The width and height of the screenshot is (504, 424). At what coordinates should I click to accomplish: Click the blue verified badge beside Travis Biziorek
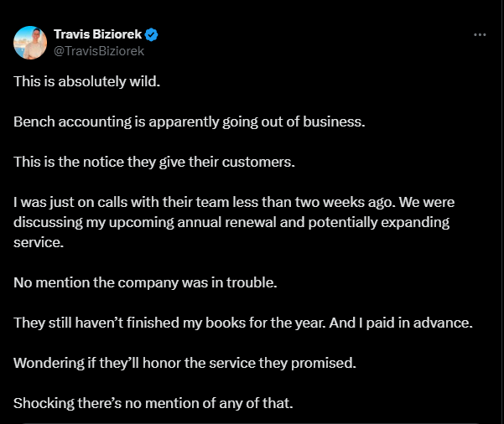tap(152, 34)
